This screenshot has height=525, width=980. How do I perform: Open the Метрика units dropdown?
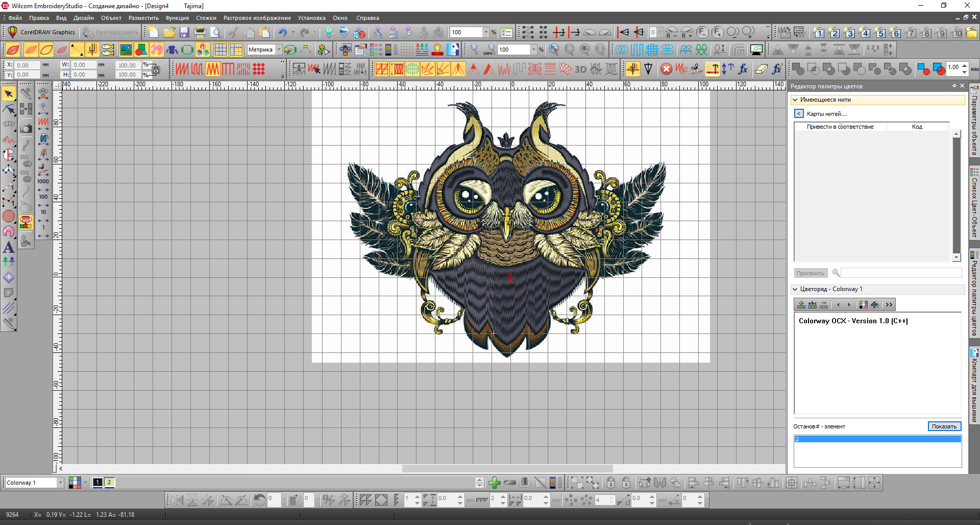[x=279, y=50]
